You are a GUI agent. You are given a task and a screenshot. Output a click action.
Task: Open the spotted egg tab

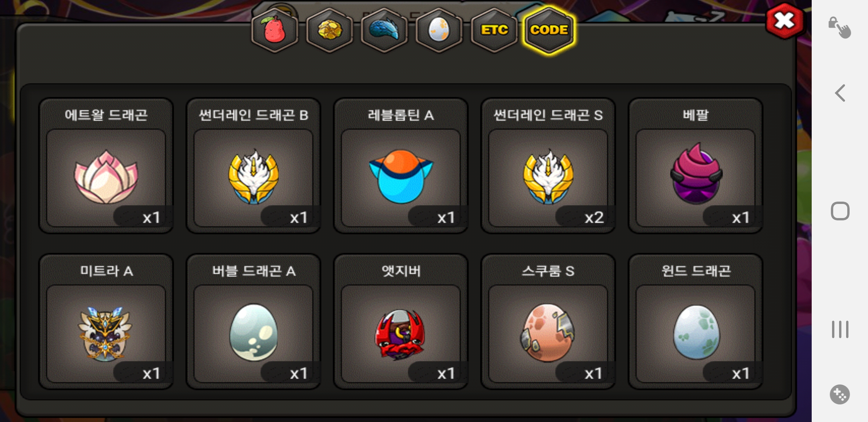tap(439, 30)
